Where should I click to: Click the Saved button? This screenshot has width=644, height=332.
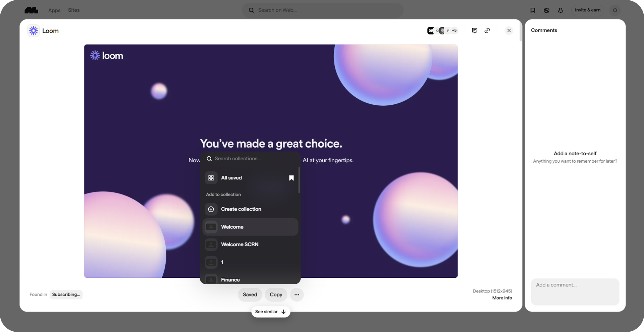pos(250,295)
